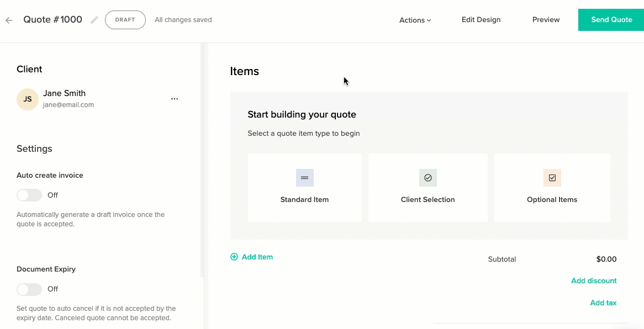The image size is (644, 329).
Task: Click the Start building your quote heading
Action: click(302, 115)
